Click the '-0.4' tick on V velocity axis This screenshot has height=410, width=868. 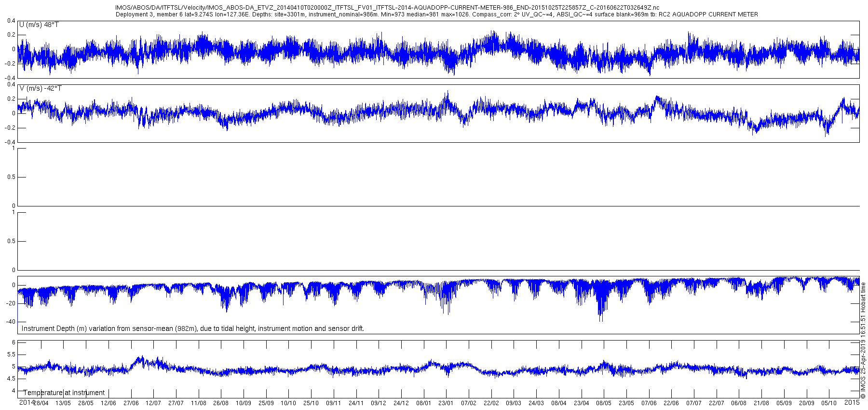pyautogui.click(x=11, y=142)
